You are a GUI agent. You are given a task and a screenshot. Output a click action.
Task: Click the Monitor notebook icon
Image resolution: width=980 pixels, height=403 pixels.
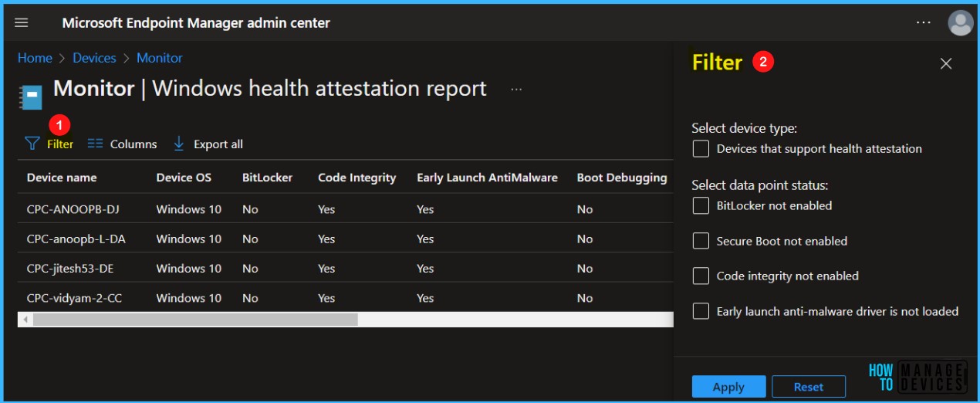click(x=31, y=98)
